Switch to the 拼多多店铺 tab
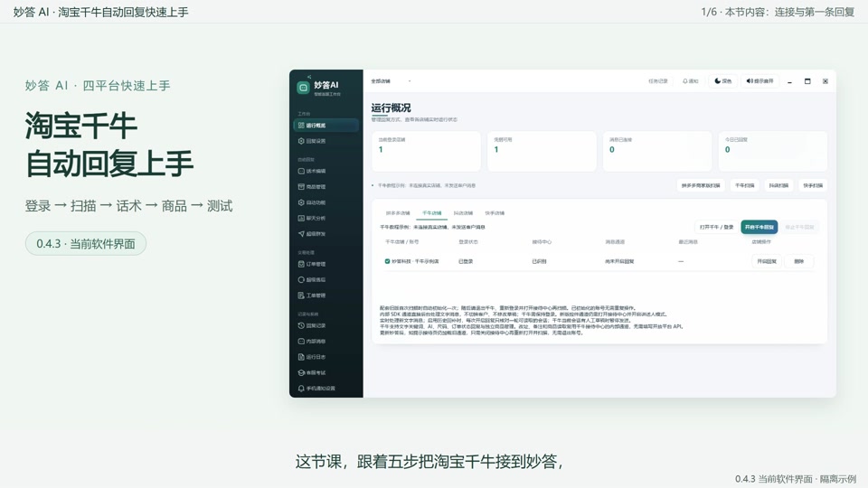 click(x=398, y=213)
